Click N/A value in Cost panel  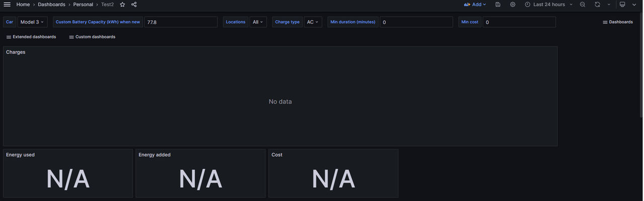tap(334, 179)
